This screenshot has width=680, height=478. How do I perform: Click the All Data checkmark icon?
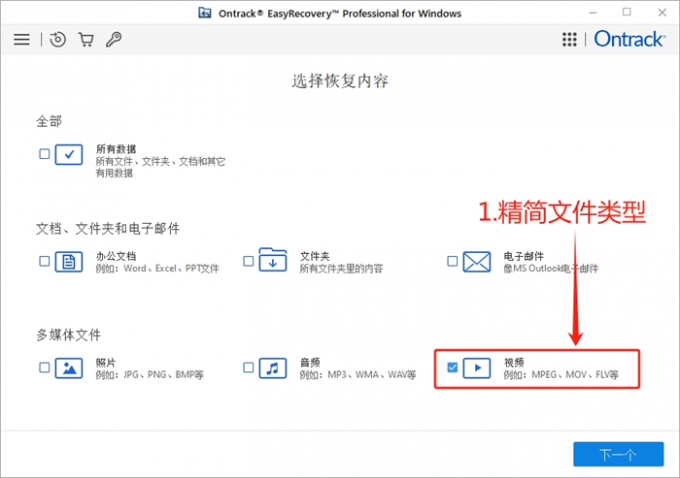(69, 154)
